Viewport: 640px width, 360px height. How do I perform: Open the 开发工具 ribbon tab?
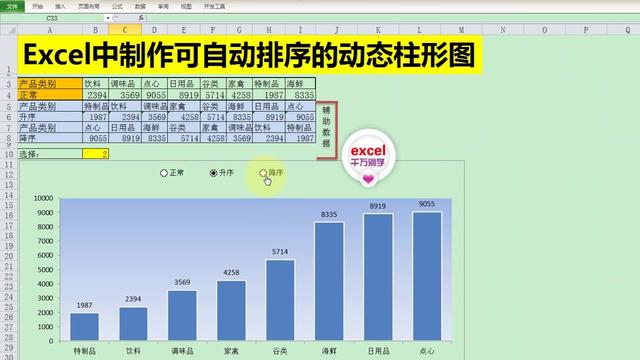click(x=214, y=6)
